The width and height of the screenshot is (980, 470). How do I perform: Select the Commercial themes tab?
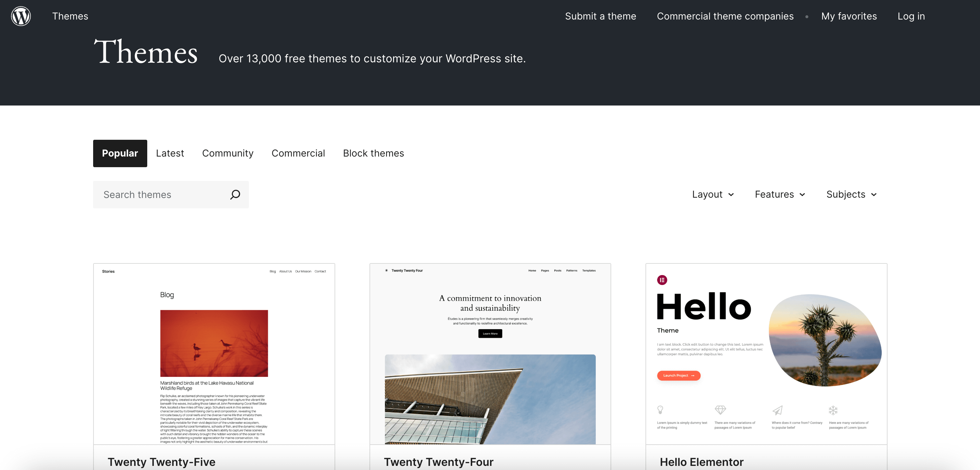pos(298,153)
